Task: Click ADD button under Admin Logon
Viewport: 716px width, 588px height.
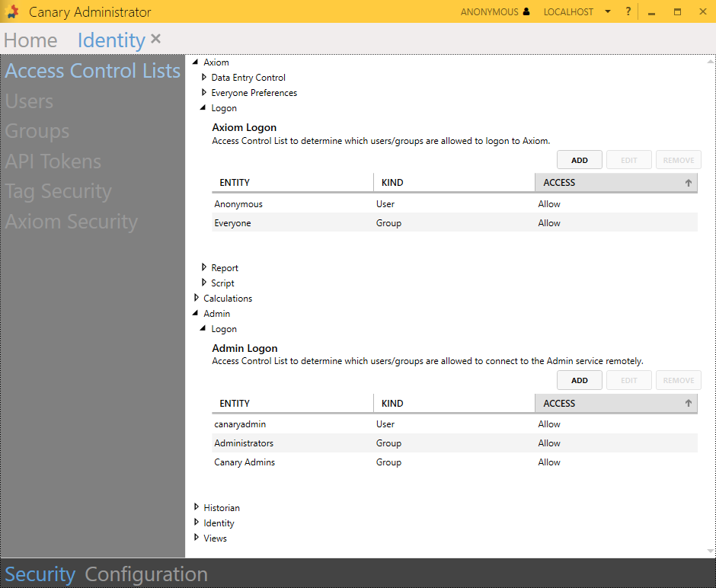Action: pyautogui.click(x=579, y=381)
